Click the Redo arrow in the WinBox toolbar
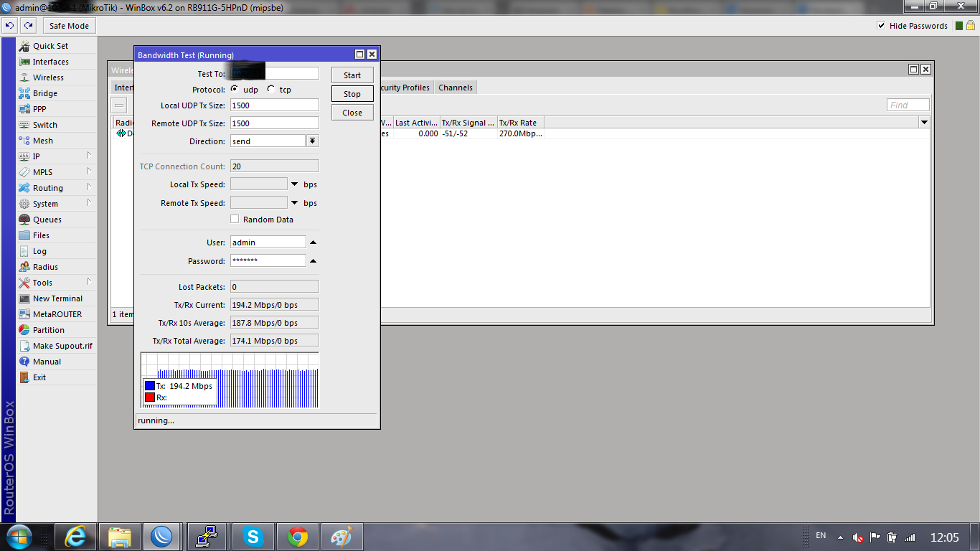This screenshot has width=980, height=551. pos(28,26)
